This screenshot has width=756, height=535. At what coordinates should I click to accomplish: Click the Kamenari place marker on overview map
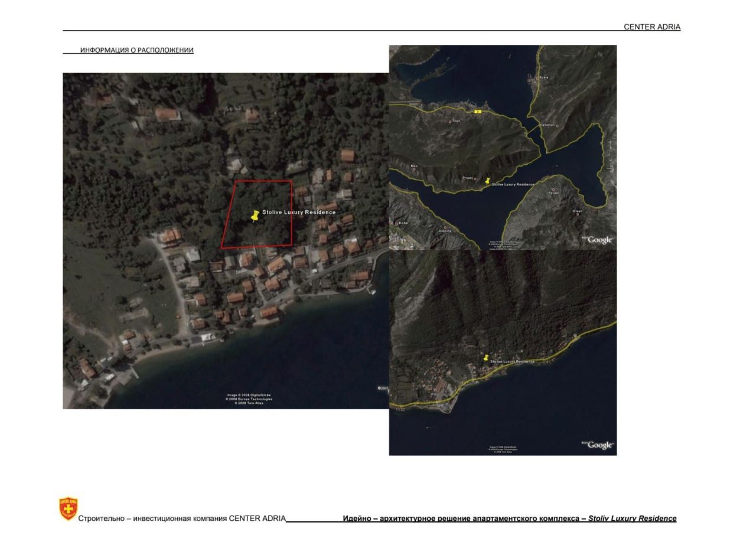557,125
